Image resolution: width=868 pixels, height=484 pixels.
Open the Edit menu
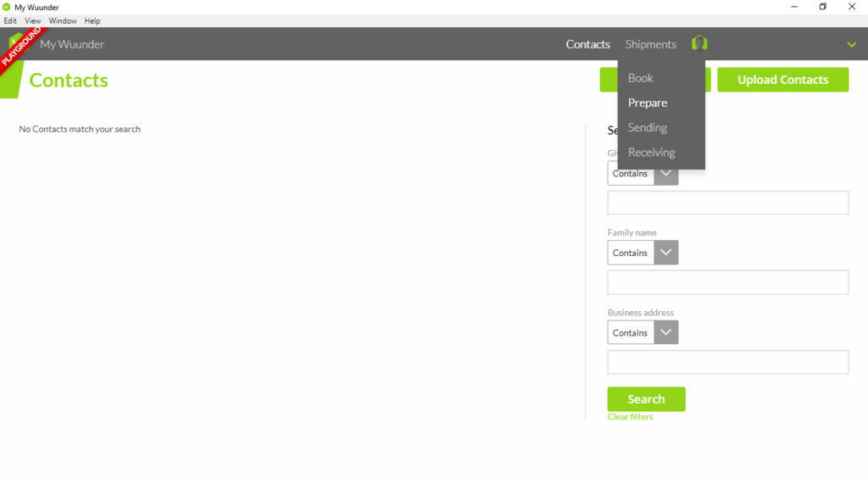[x=10, y=21]
